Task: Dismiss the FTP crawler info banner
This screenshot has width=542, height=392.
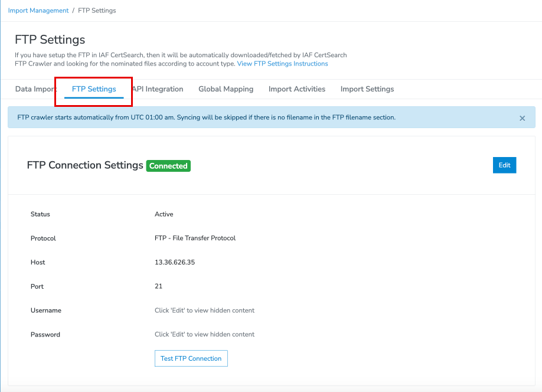Action: (522, 118)
